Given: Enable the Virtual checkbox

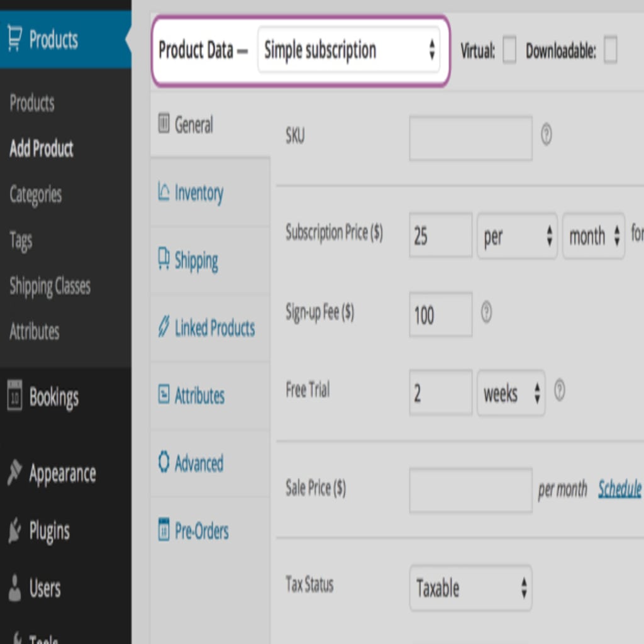Looking at the screenshot, I should [x=509, y=50].
